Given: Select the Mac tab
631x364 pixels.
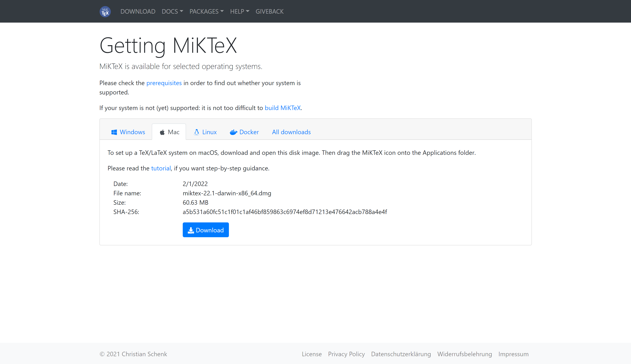Looking at the screenshot, I should click(169, 132).
